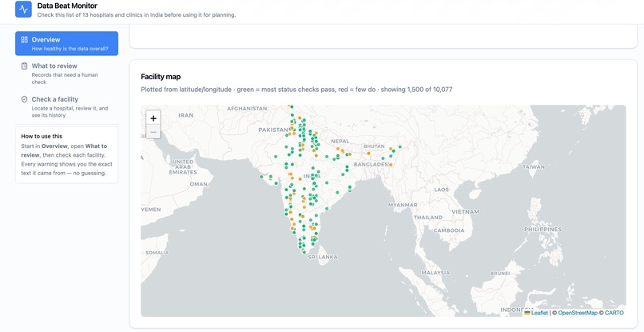Image resolution: width=644 pixels, height=332 pixels.
Task: Click the clipboard icon beside What to review
Action: (24, 66)
